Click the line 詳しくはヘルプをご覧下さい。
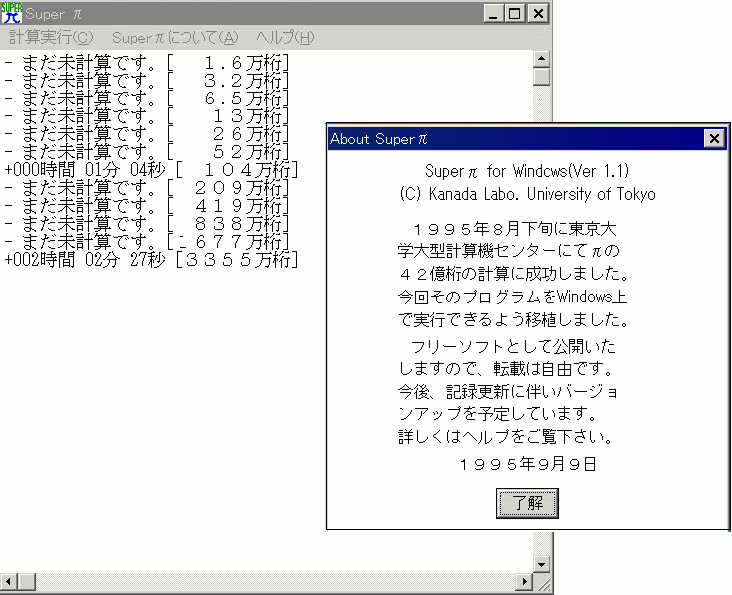 (x=505, y=437)
